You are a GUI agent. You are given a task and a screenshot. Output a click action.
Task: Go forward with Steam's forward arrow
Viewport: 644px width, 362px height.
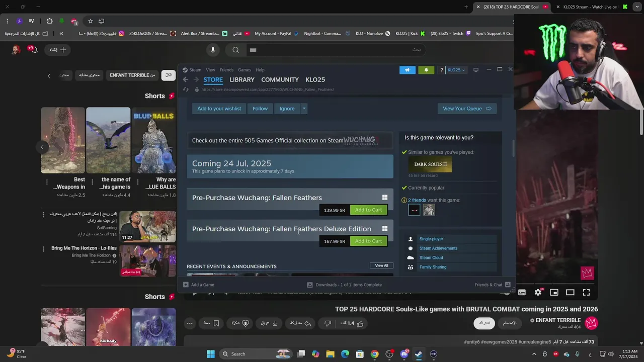point(196,79)
